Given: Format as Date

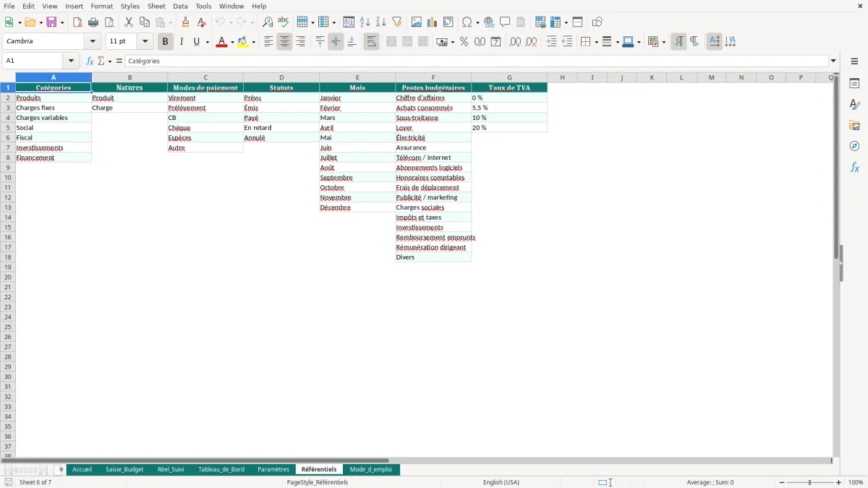Looking at the screenshot, I should 495,42.
